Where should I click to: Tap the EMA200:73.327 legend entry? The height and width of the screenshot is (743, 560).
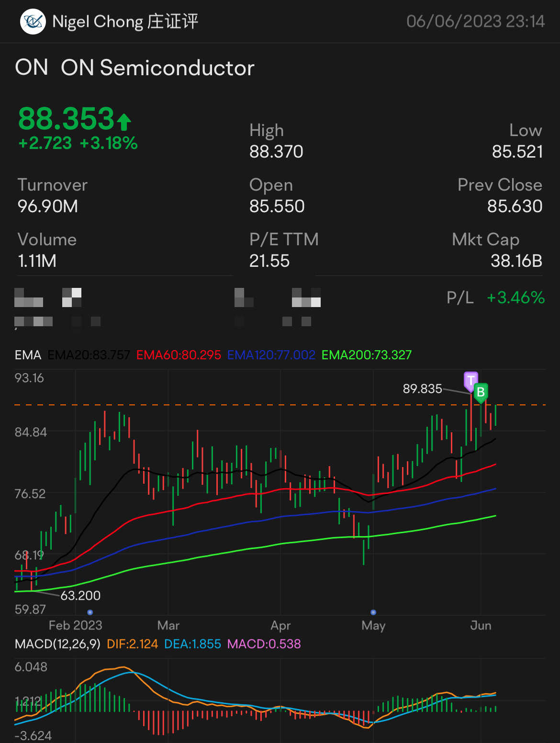367,355
